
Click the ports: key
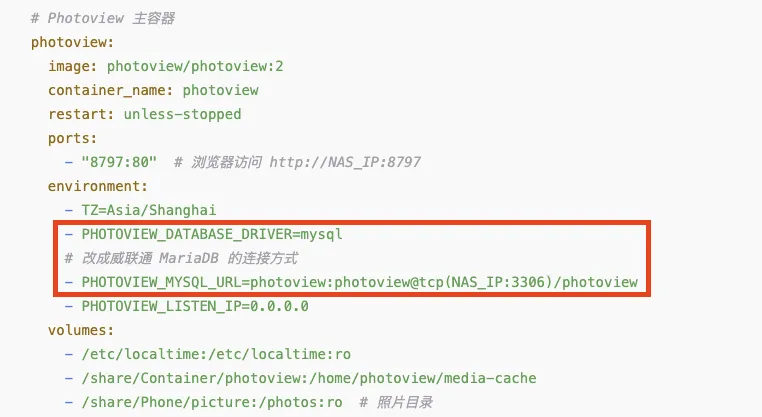(x=72, y=139)
